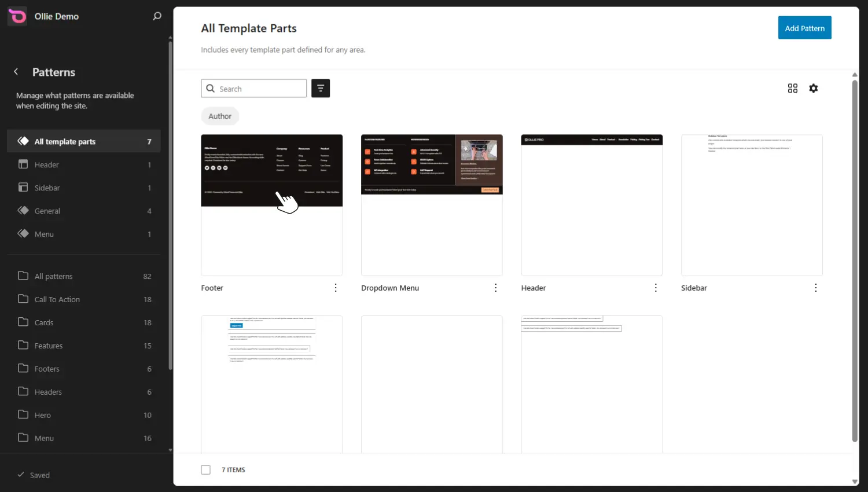Open the Sidebar pattern thumbnail
The width and height of the screenshot is (868, 492).
point(752,205)
